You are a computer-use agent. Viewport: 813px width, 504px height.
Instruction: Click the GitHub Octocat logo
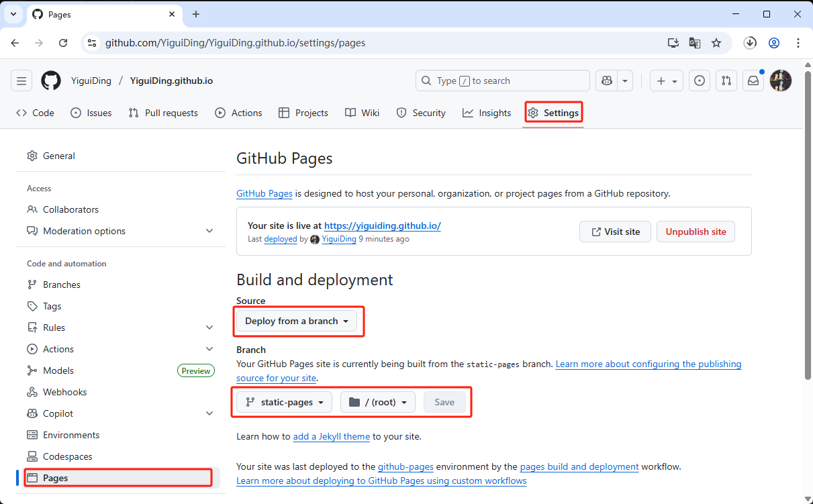51,81
